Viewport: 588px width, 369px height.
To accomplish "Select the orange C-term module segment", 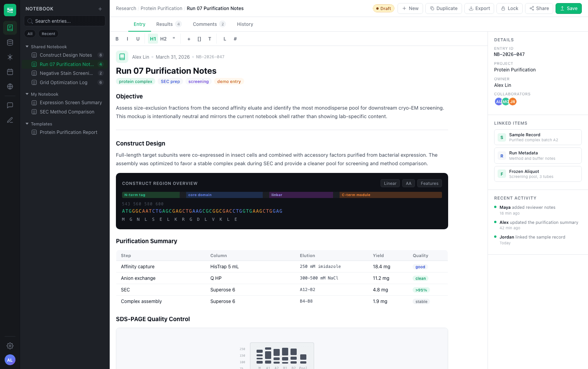I will (x=391, y=195).
